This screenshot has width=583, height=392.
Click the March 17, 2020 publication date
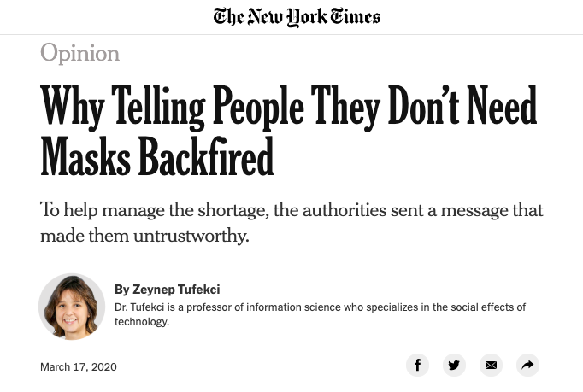[x=79, y=367]
